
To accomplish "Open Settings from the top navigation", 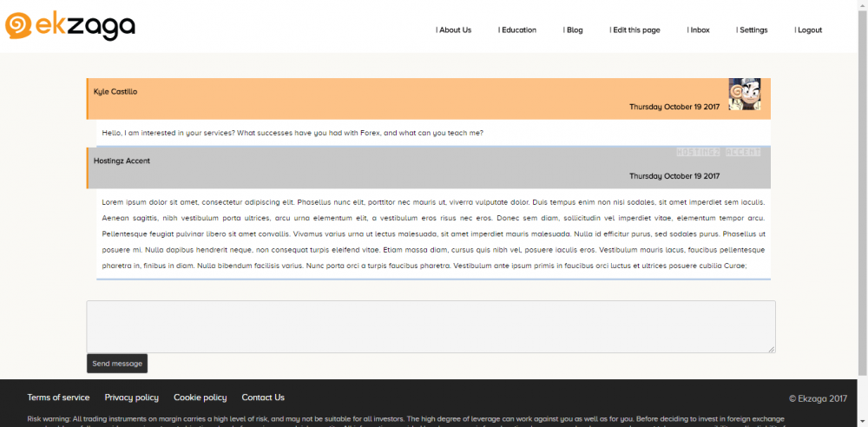I will pyautogui.click(x=753, y=30).
